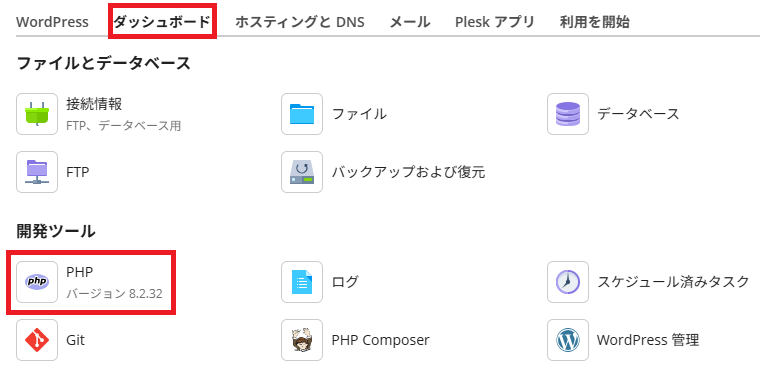This screenshot has width=760, height=369.
Task: Click the purple Databases stack icon
Action: click(x=568, y=114)
